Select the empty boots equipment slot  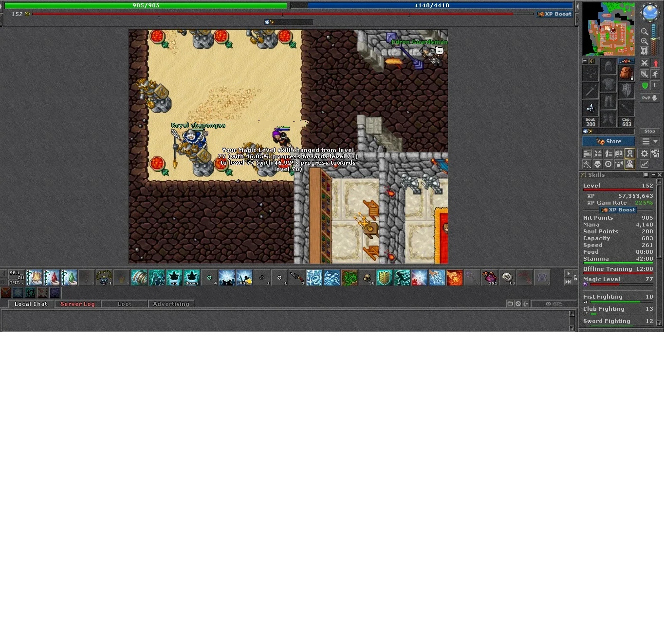[608, 118]
